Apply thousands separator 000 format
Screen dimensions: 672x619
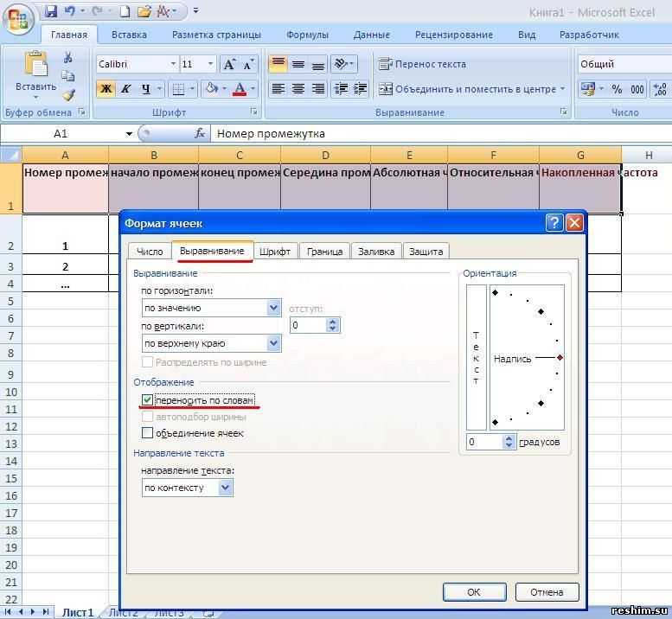[637, 90]
